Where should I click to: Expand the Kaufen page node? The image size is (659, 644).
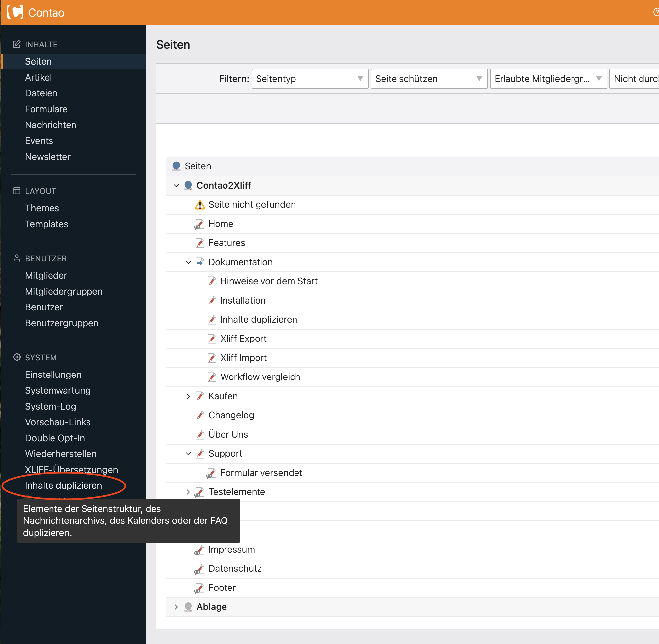pos(188,396)
